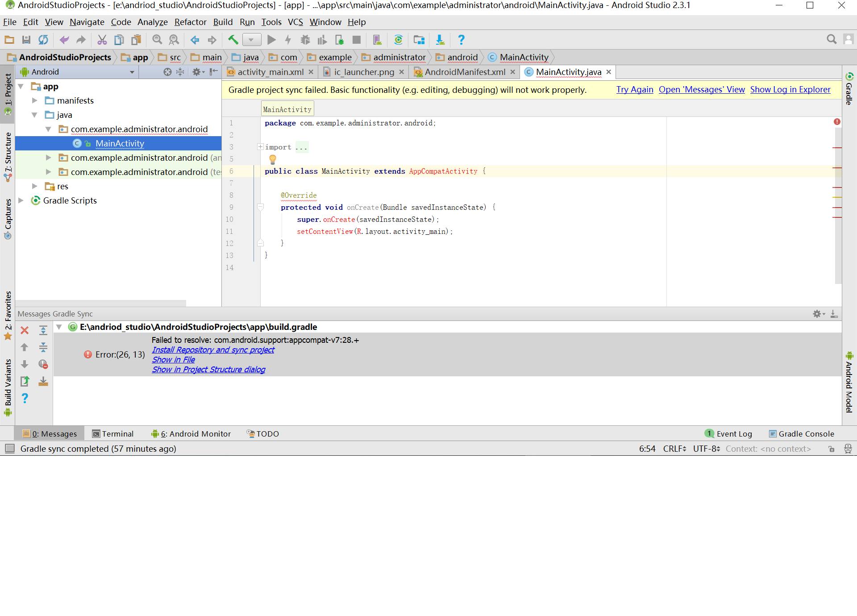Screen dimensions: 857x616
Task: Click the Stop square icon
Action: tap(357, 40)
